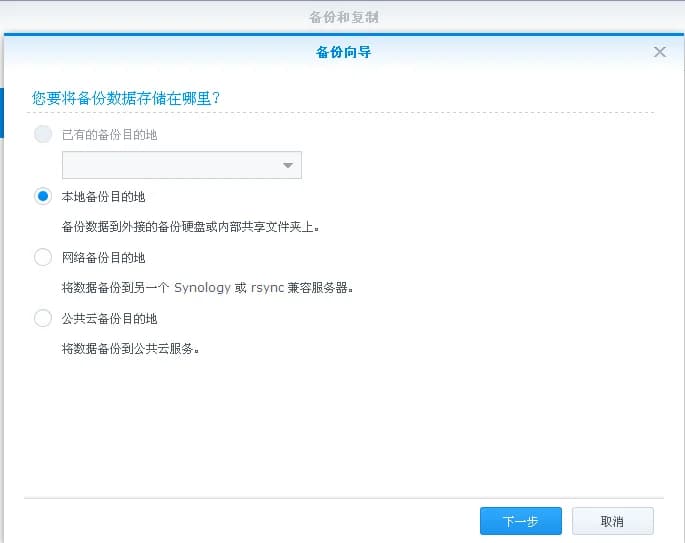This screenshot has height=543, width=685.
Task: Click the 公共云备份目的地 label text
Action: tap(109, 319)
